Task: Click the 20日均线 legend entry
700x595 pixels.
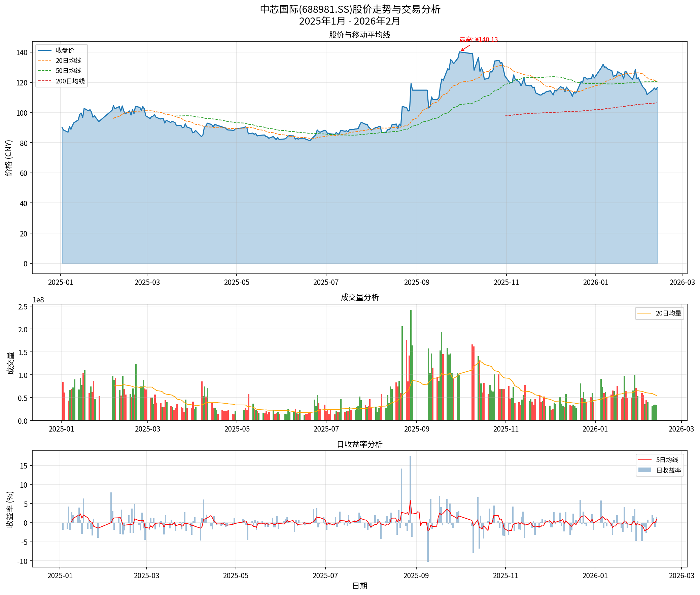Action: 68,61
